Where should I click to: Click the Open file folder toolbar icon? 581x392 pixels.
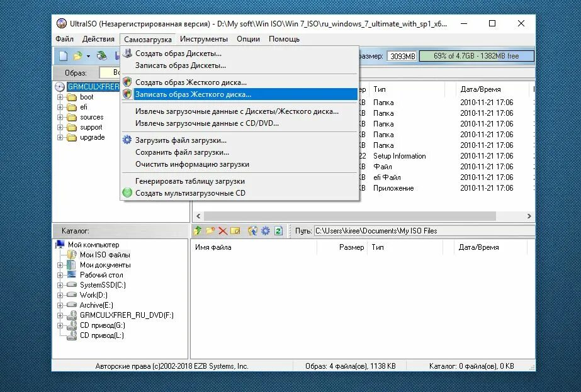77,56
